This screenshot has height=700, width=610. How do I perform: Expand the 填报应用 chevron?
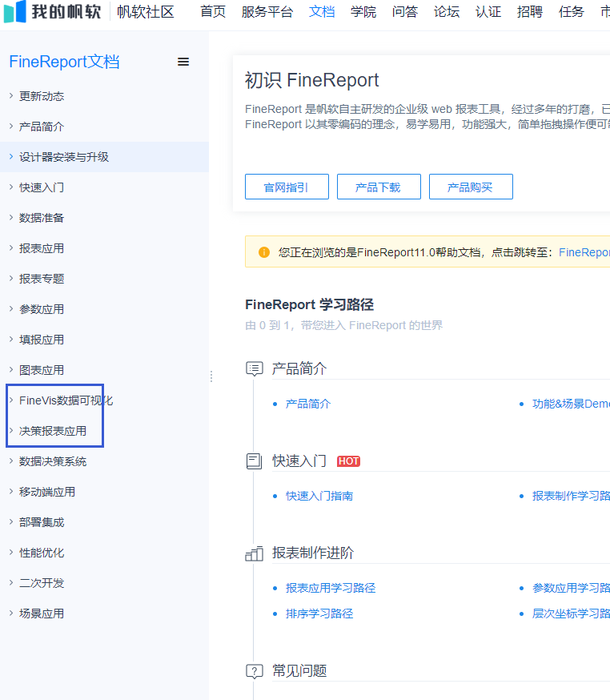pos(11,340)
